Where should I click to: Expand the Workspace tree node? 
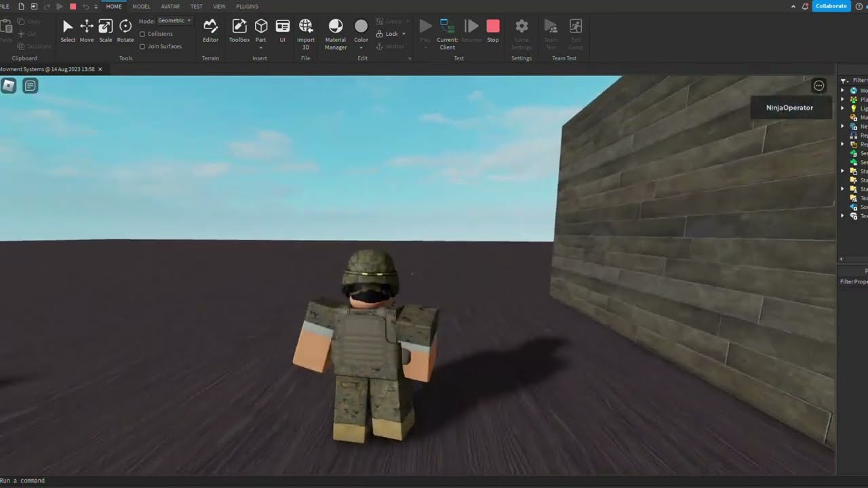tap(843, 90)
